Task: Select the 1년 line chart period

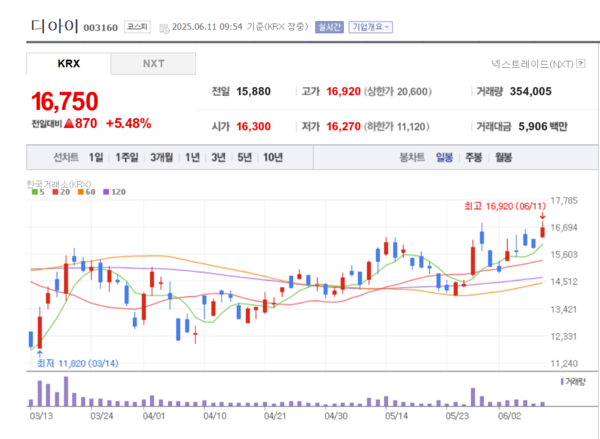Action: (192, 157)
